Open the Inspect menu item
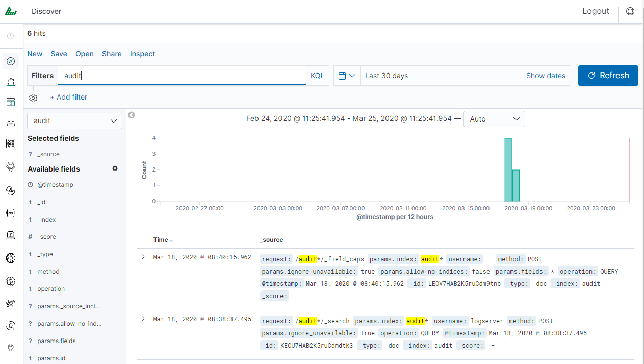The height and width of the screenshot is (364, 644). coord(143,54)
